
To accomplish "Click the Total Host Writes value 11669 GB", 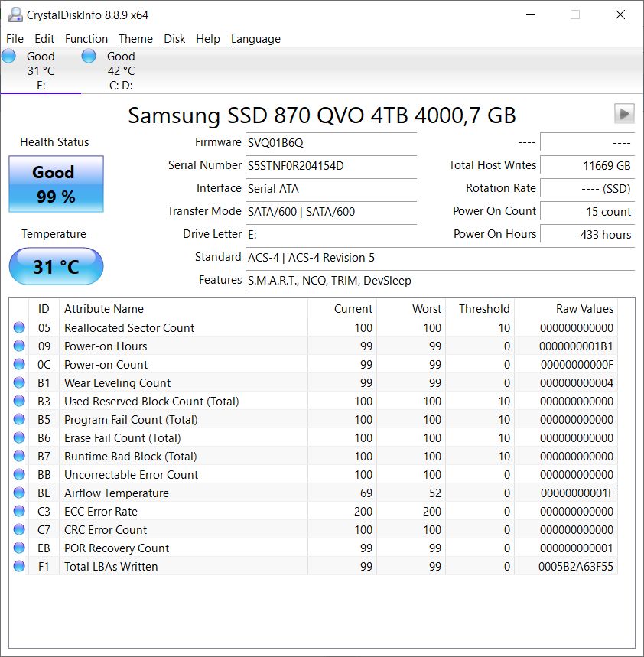I will 587,165.
